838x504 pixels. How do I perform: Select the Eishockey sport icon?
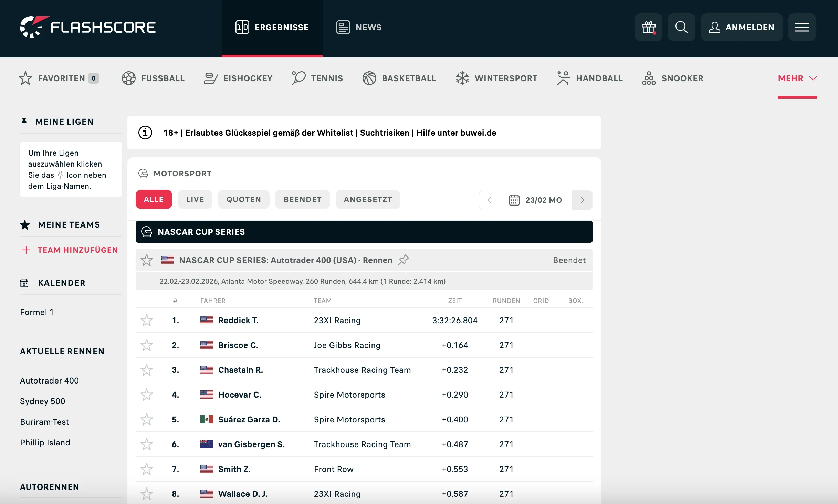click(210, 78)
